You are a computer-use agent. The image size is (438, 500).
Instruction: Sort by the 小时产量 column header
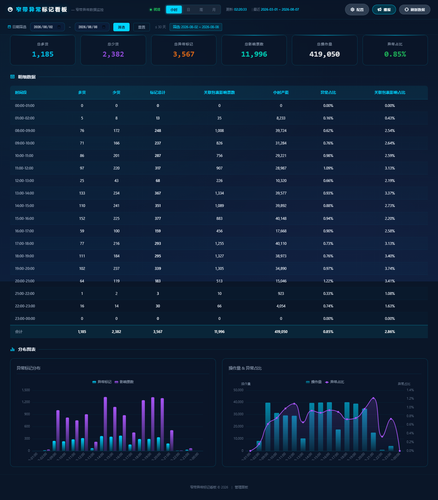click(281, 92)
